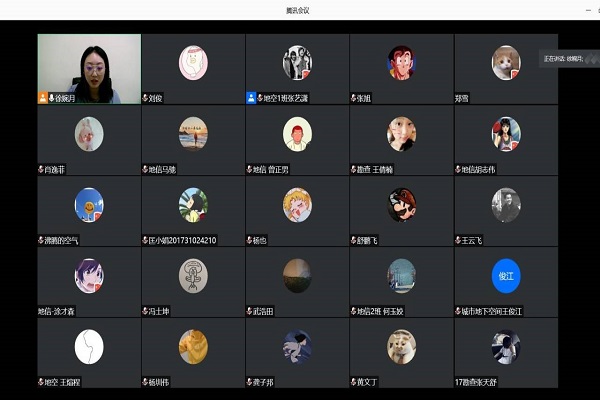Image resolution: width=600 pixels, height=400 pixels.
Task: Click the muted microphone icon next to 张旭
Action: pyautogui.click(x=354, y=98)
